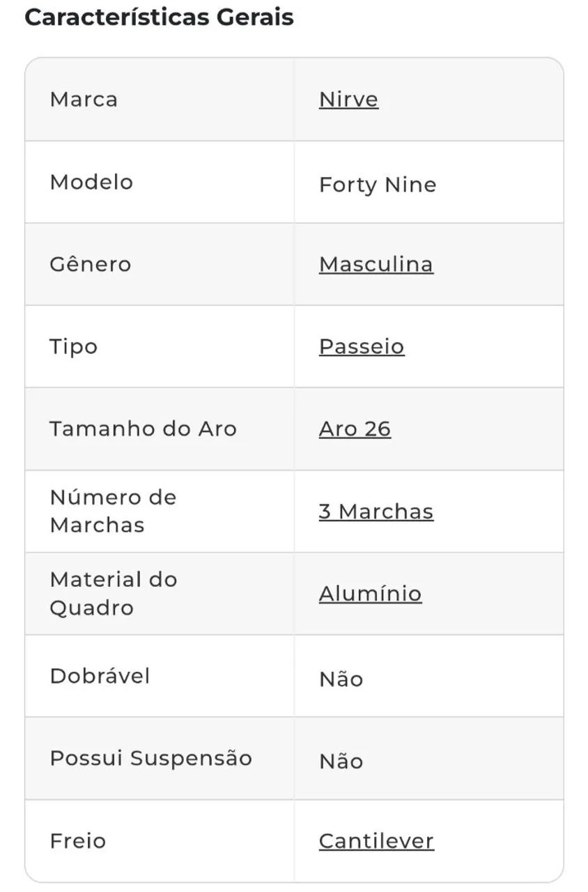Open the Passeio type link
The width and height of the screenshot is (588, 892).
pos(362,347)
